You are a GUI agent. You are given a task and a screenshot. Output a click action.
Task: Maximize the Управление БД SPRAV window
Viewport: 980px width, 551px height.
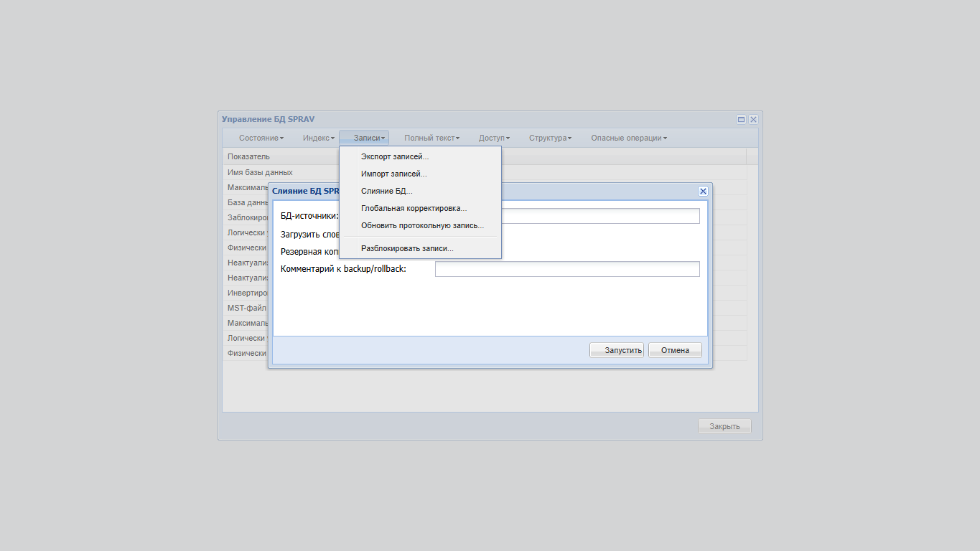[x=742, y=120]
